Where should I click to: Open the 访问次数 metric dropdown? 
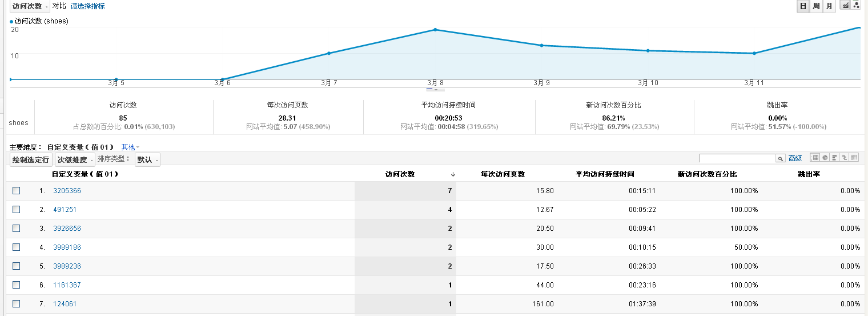click(x=30, y=6)
